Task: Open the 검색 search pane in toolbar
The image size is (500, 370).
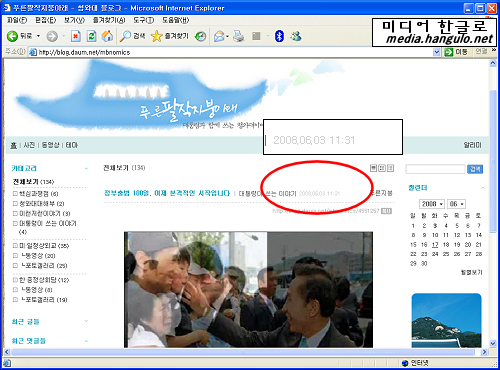Action: coord(132,36)
